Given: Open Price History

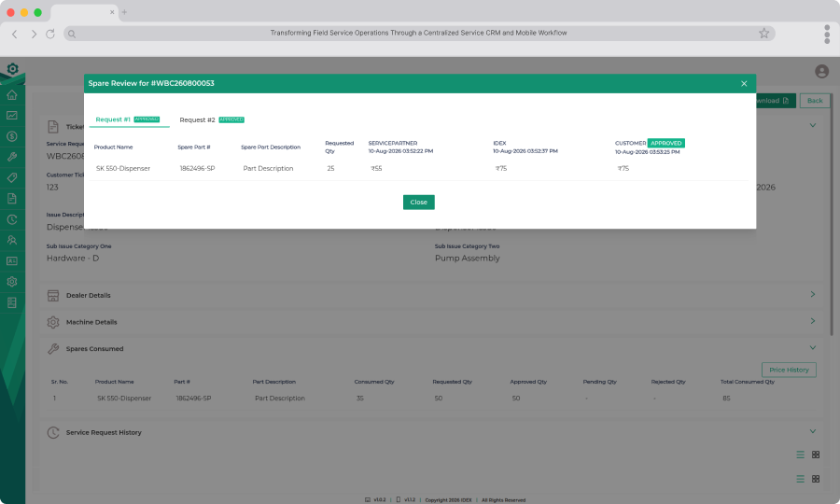Looking at the screenshot, I should coord(789,370).
